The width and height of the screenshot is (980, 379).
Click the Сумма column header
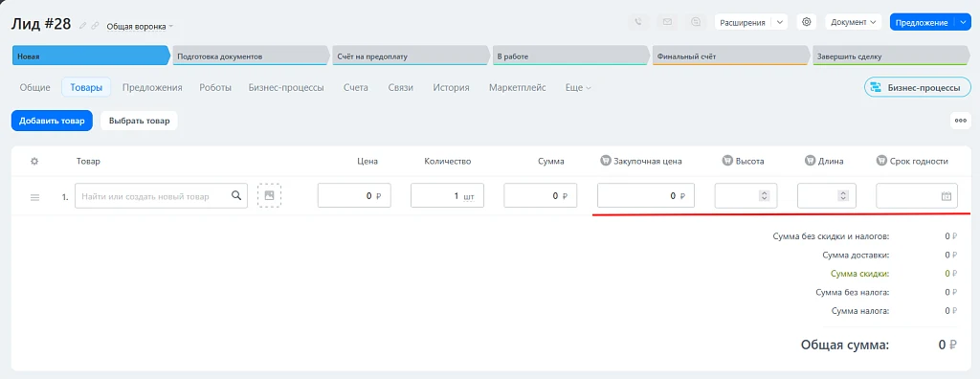coord(551,161)
